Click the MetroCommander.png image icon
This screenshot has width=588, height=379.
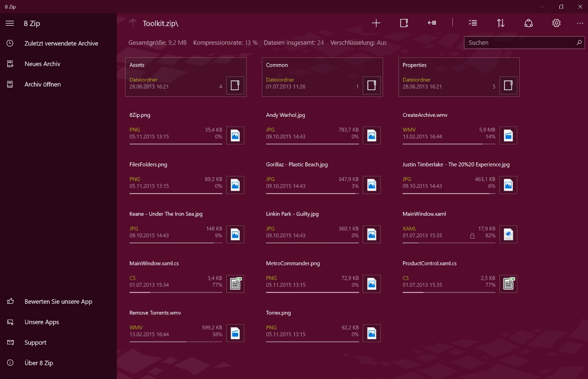(372, 284)
